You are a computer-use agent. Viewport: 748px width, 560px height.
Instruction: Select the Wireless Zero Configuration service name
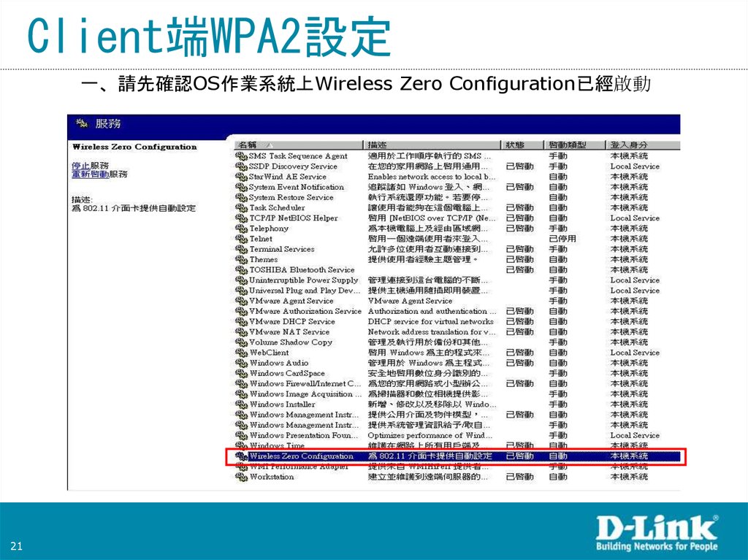[x=301, y=456]
